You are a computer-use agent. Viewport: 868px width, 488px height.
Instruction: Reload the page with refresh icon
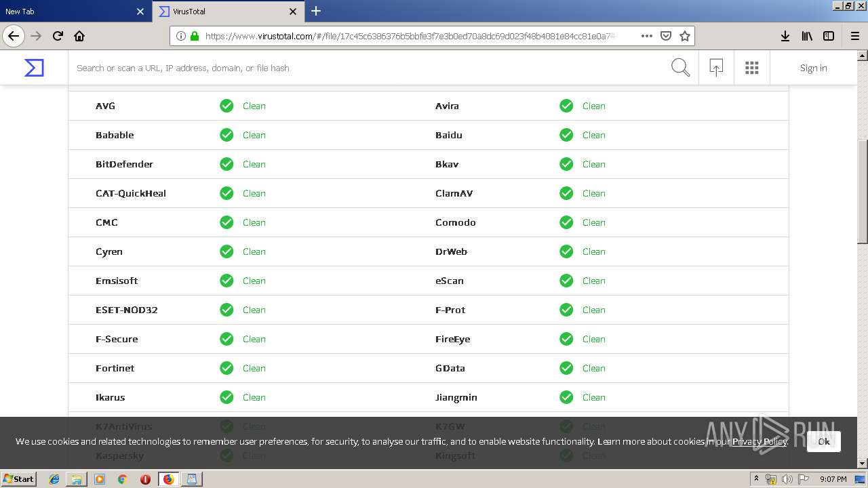58,36
